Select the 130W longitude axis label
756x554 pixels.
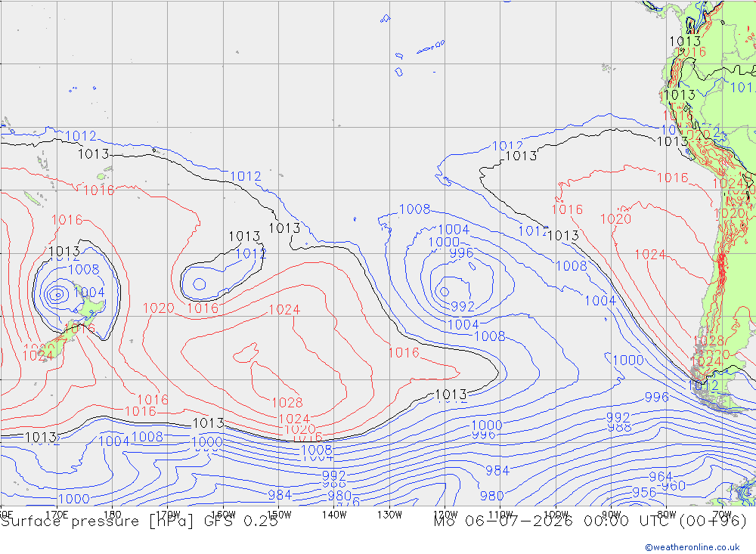(389, 515)
